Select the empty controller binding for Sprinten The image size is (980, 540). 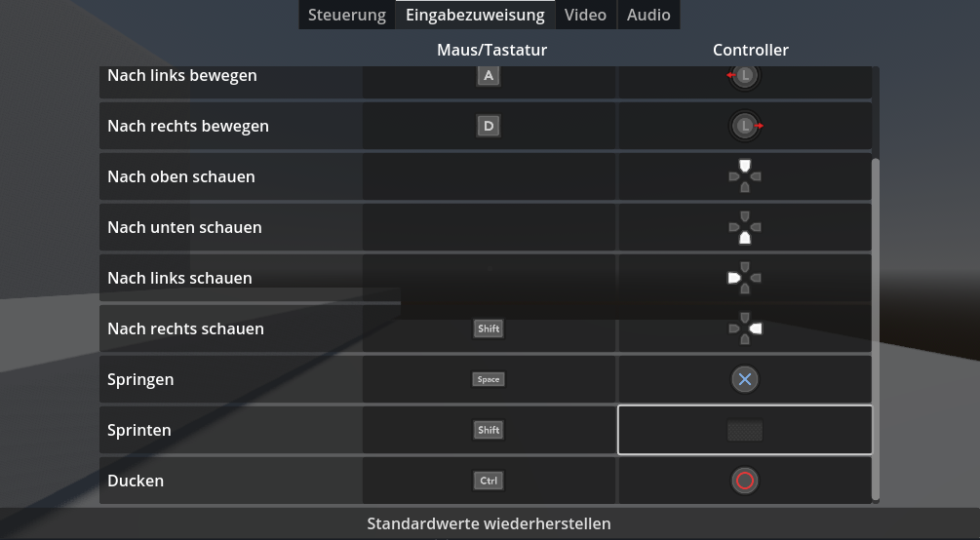[745, 430]
